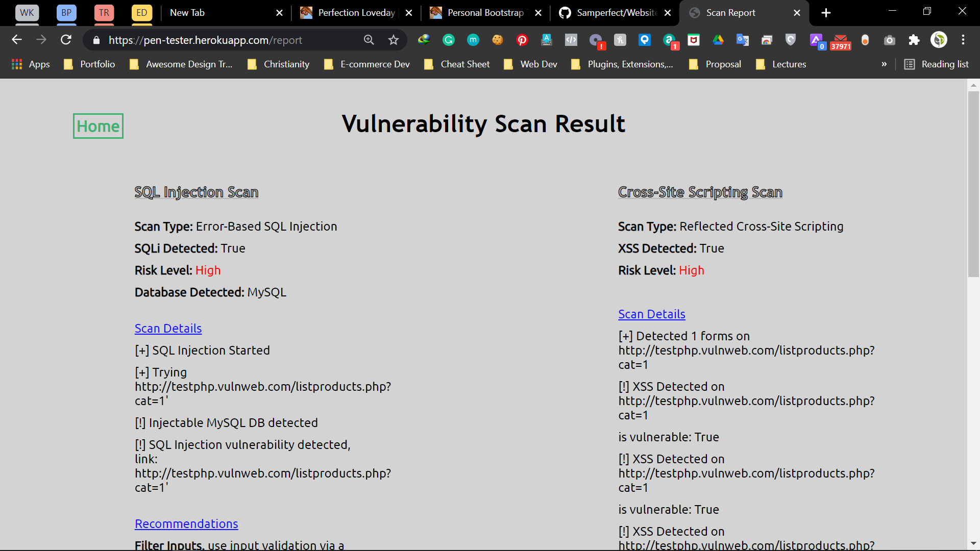Click the red High risk under SQL Injection
Screen dimensions: 980x551
(208, 270)
